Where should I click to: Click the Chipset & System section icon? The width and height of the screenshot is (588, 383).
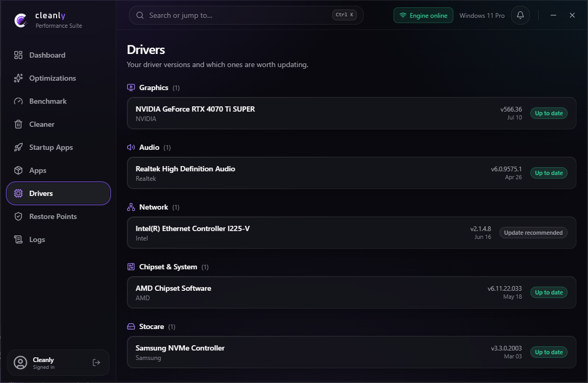click(131, 267)
